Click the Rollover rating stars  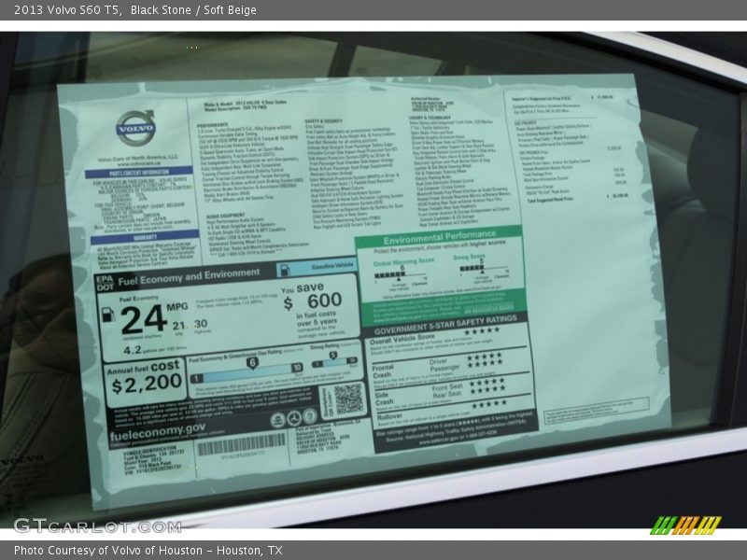489,404
